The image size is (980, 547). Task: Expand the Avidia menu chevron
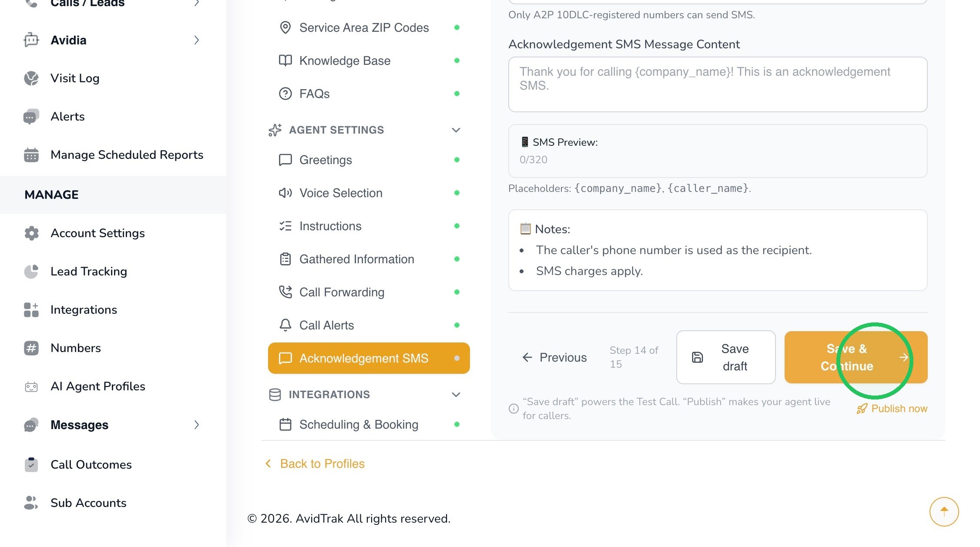click(197, 40)
